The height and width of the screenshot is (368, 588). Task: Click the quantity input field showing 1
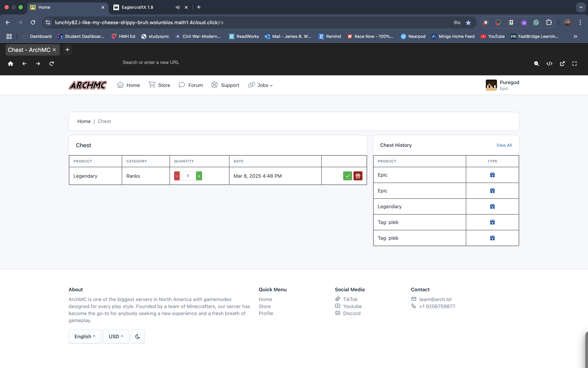pos(188,176)
